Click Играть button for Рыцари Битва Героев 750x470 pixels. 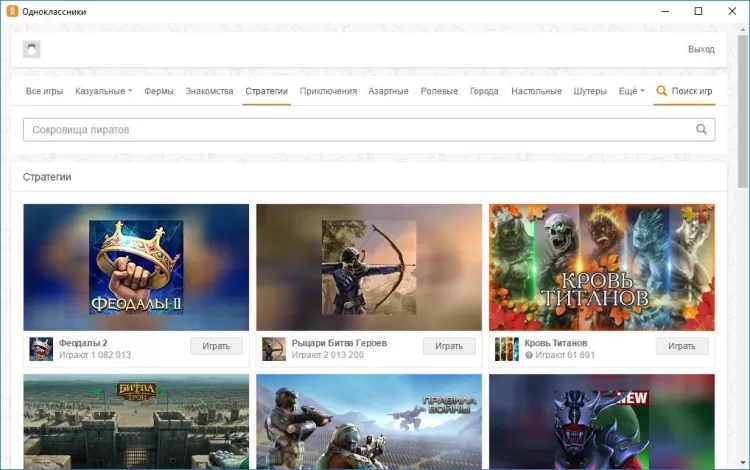click(449, 346)
